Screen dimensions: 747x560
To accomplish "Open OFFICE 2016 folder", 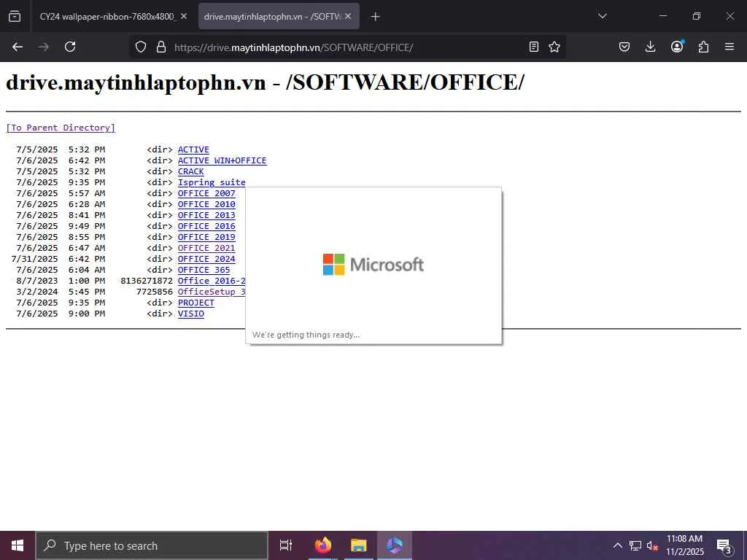I will (x=206, y=226).
